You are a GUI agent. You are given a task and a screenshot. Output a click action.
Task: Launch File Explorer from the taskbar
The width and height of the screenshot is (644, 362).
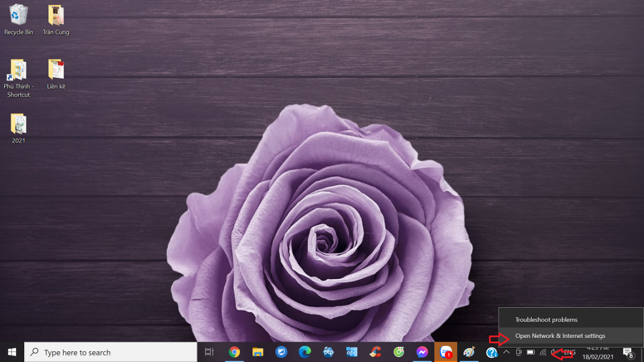pyautogui.click(x=257, y=352)
